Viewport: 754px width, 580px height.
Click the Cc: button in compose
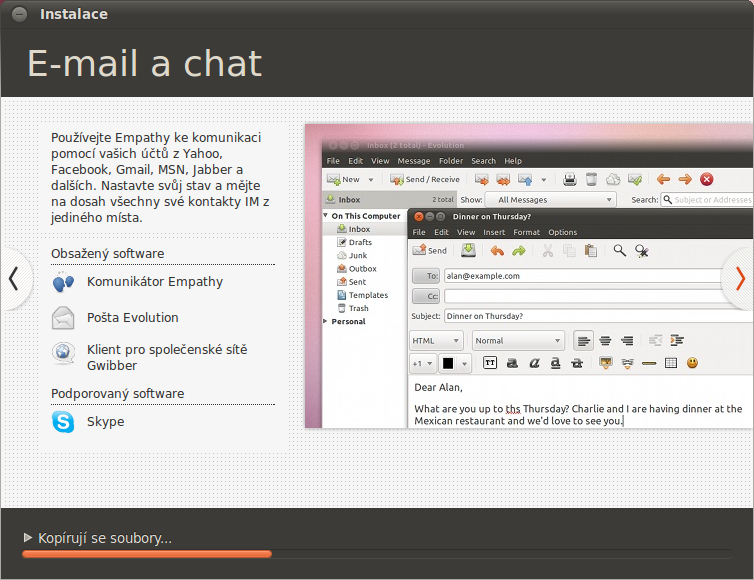click(426, 296)
